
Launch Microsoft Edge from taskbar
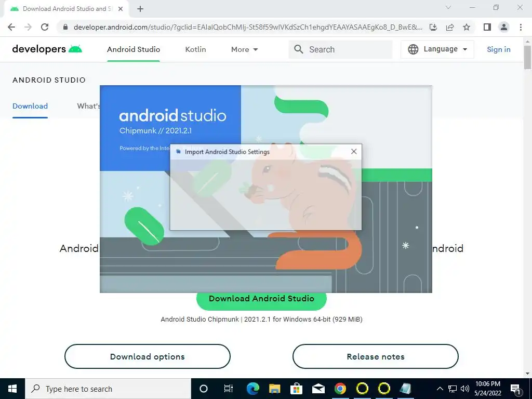tap(253, 389)
